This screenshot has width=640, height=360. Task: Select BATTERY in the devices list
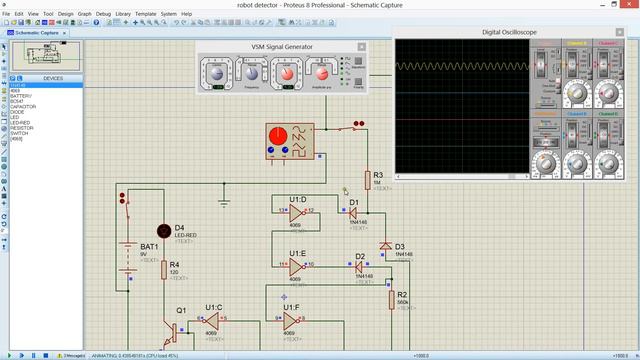[x=46, y=96]
